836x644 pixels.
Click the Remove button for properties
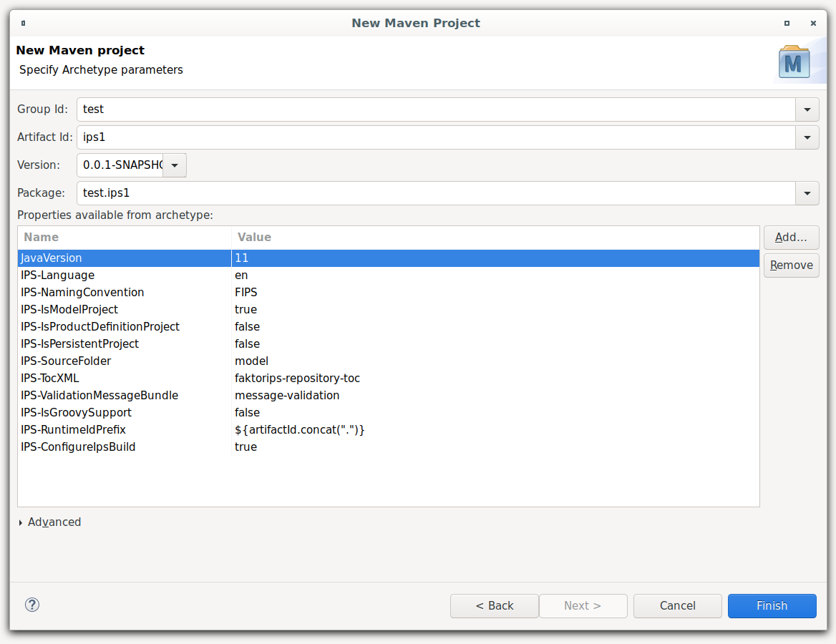coord(791,265)
